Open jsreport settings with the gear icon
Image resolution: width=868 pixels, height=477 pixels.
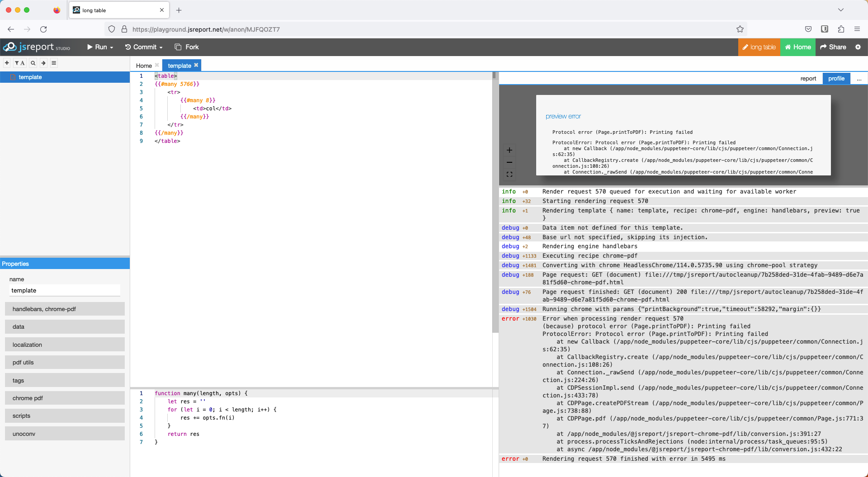(858, 47)
